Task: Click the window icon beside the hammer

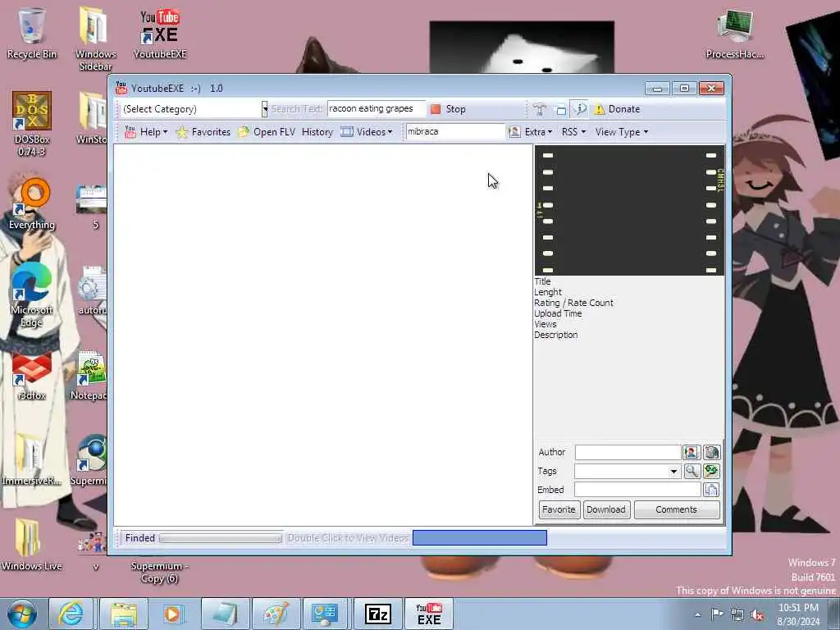Action: (x=560, y=109)
